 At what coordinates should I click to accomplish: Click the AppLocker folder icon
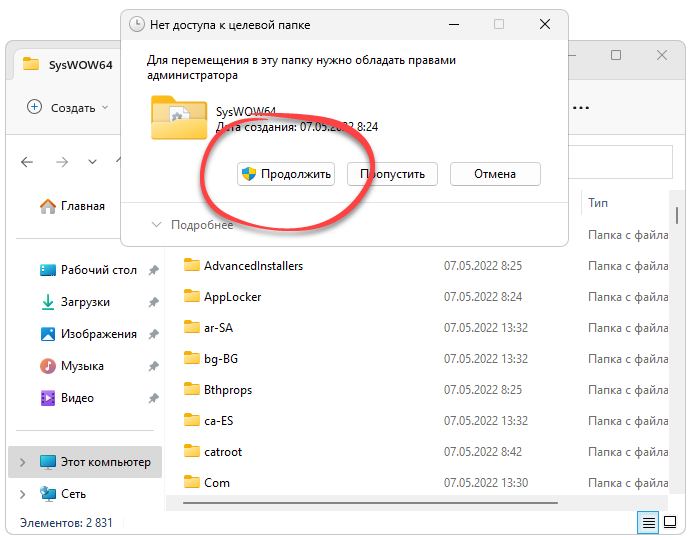tap(192, 296)
